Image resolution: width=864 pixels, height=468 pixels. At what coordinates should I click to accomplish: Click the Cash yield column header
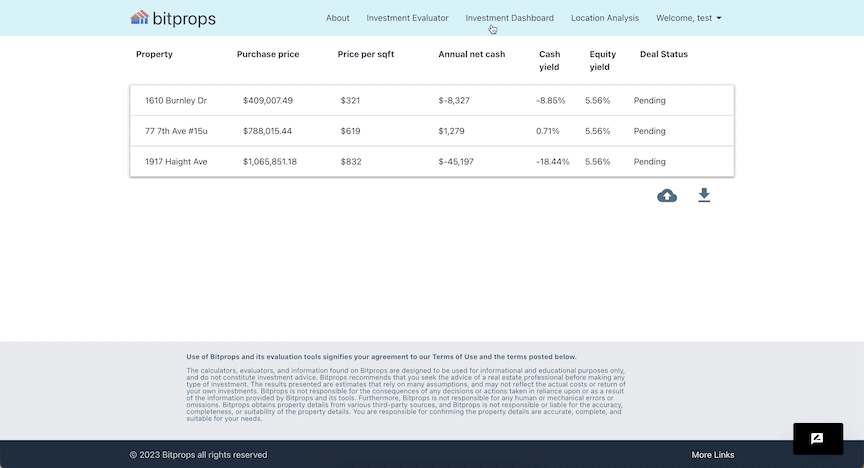pos(549,61)
